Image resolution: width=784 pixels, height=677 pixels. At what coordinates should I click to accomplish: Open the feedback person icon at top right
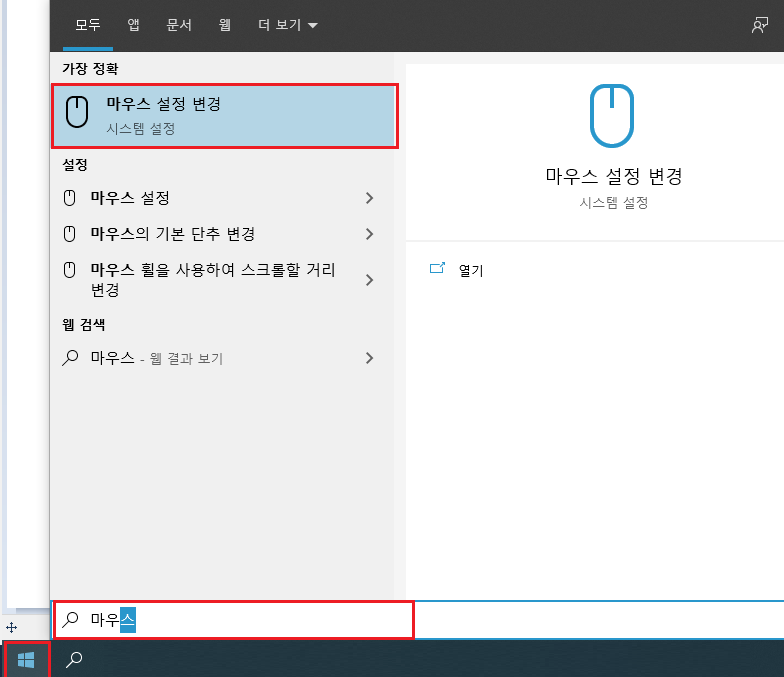pyautogui.click(x=760, y=24)
